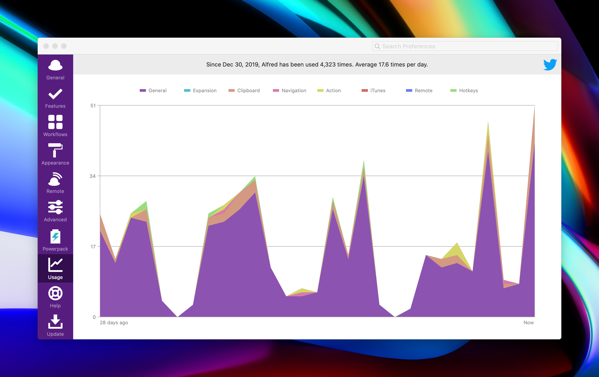
Task: Click the General purple legend swatch
Action: click(x=143, y=91)
